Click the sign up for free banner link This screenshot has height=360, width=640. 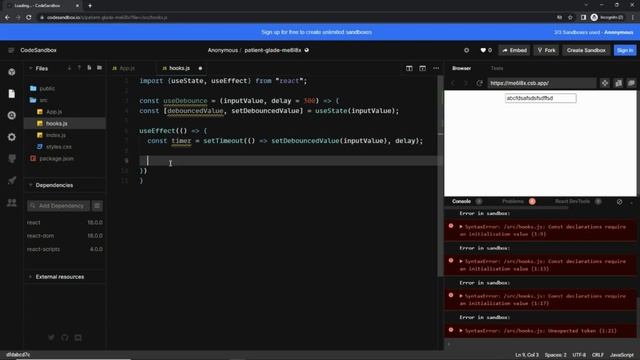point(316,32)
